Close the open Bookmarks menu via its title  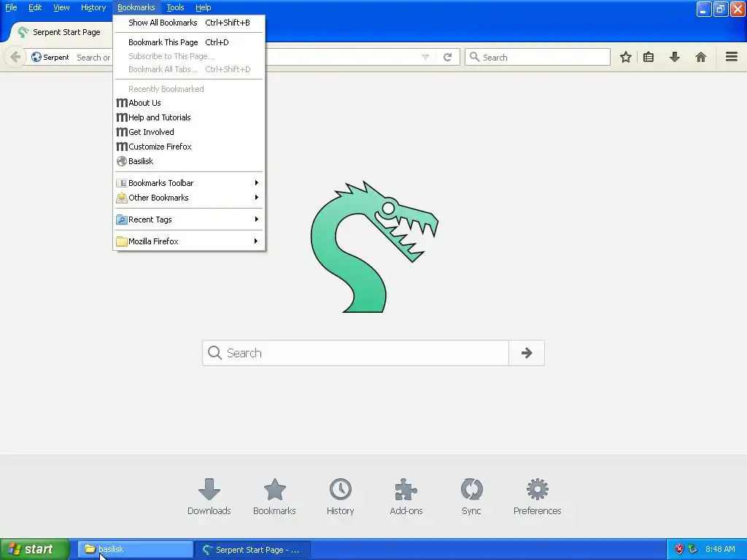pyautogui.click(x=136, y=7)
